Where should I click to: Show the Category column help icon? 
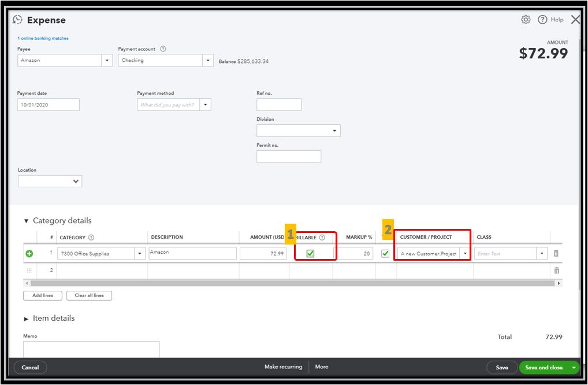pyautogui.click(x=91, y=237)
